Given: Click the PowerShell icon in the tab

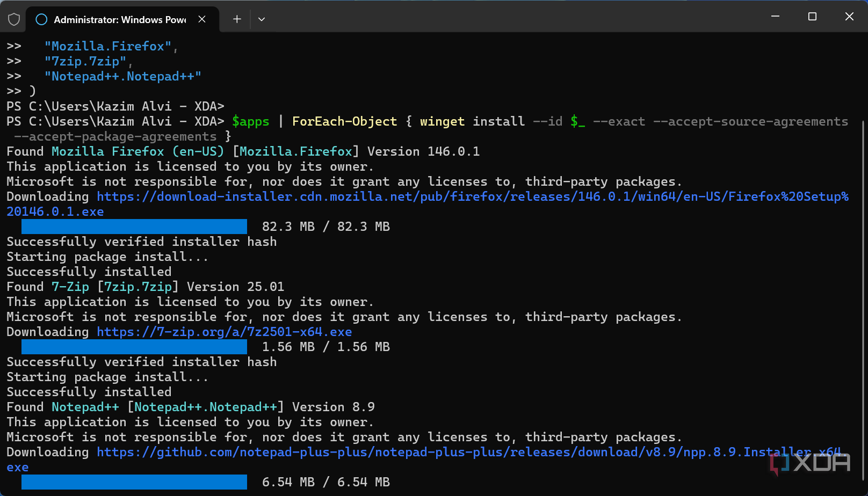Looking at the screenshot, I should coord(41,19).
